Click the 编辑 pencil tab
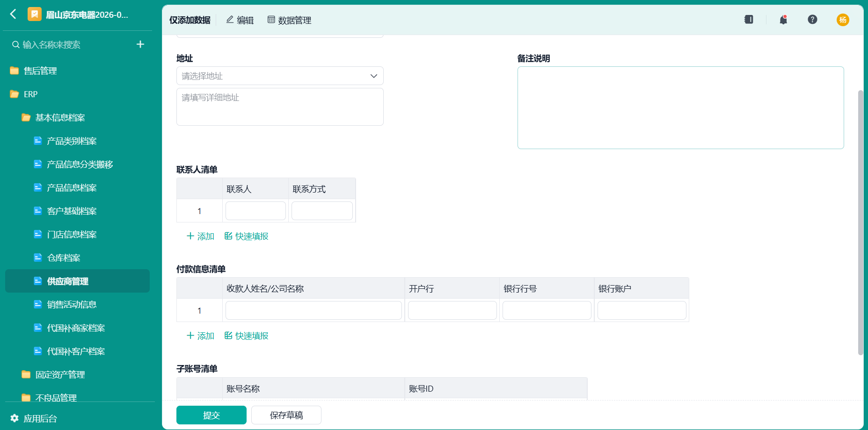 (240, 20)
